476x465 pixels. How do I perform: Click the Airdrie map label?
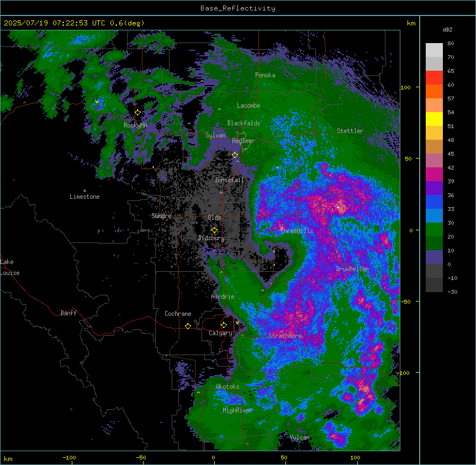point(223,297)
